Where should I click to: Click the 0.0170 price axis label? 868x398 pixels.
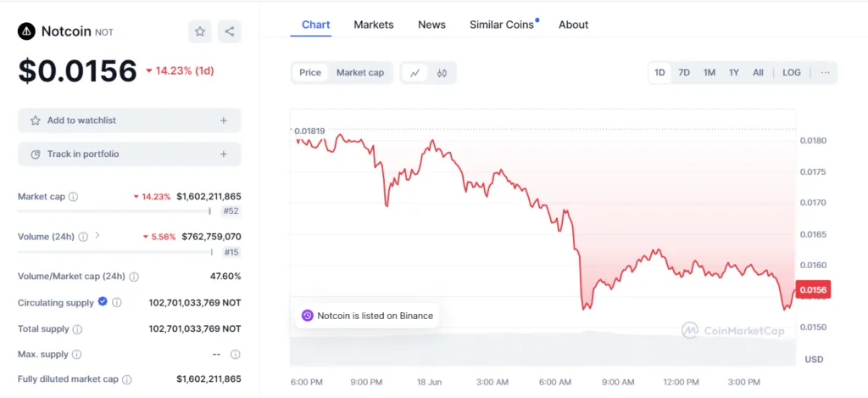click(x=811, y=203)
